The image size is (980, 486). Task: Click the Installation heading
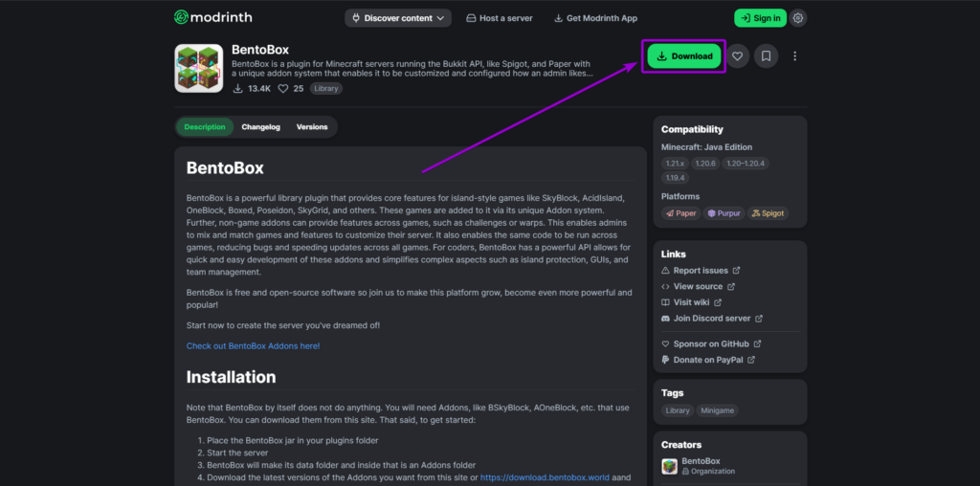tap(232, 377)
